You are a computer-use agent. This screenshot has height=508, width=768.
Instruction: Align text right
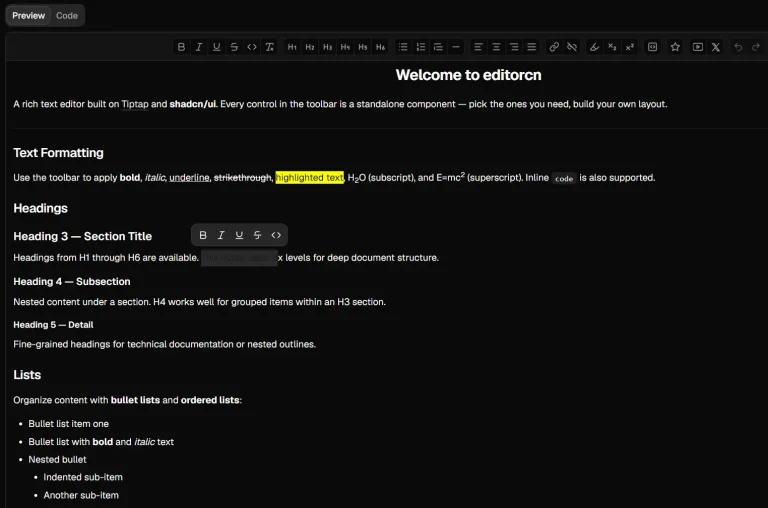point(514,47)
